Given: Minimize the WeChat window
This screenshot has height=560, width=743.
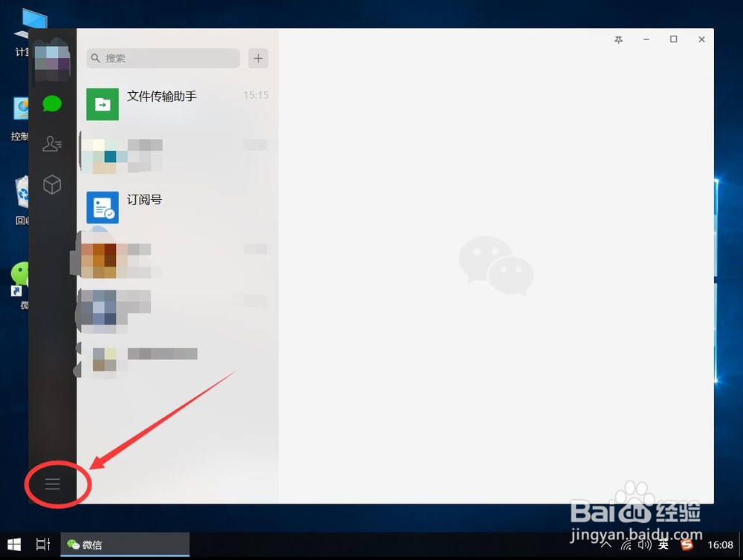Looking at the screenshot, I should tap(646, 40).
